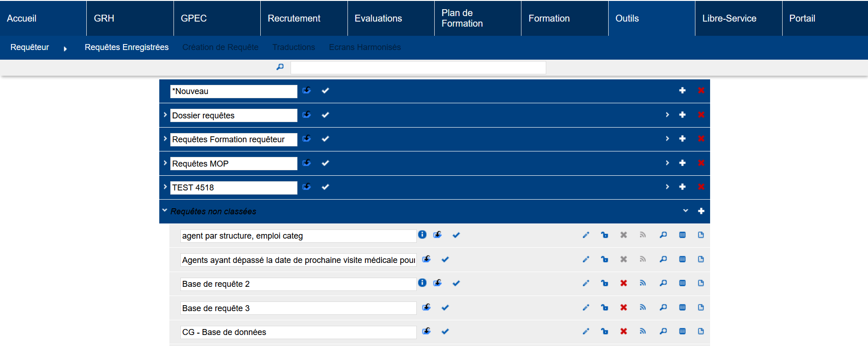Expand the Dossier requêtes folder with left chevron

tap(165, 115)
